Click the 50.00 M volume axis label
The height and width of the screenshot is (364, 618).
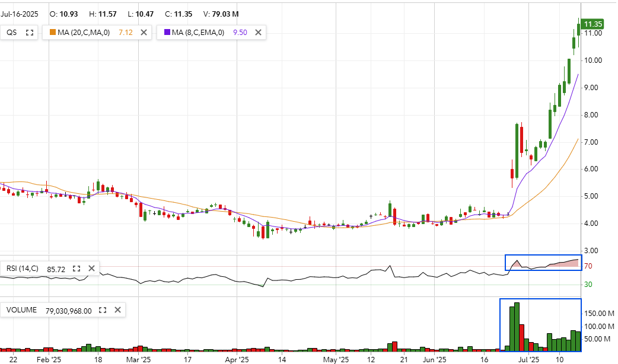(x=597, y=339)
